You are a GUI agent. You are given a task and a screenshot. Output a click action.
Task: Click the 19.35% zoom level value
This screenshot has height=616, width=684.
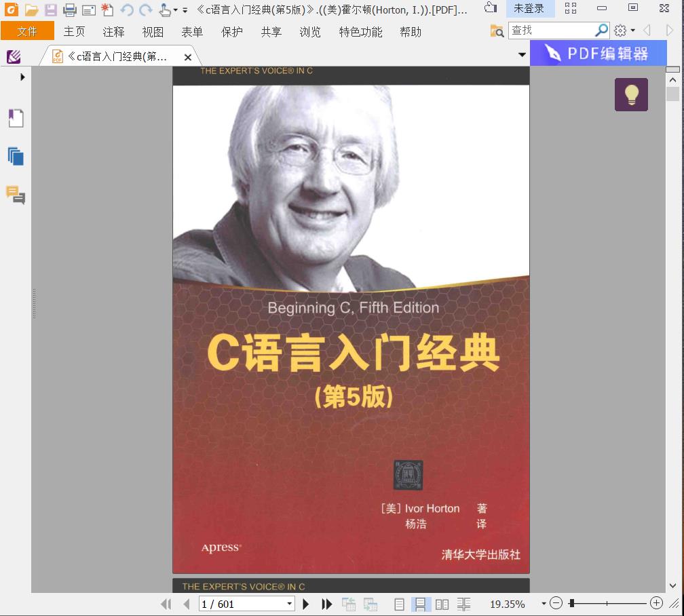[x=508, y=604]
